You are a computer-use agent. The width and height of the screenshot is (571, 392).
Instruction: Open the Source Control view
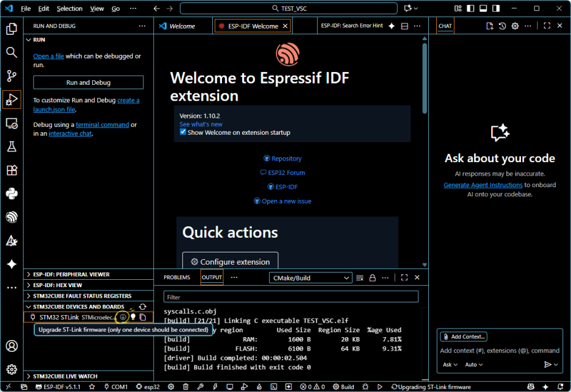[12, 76]
